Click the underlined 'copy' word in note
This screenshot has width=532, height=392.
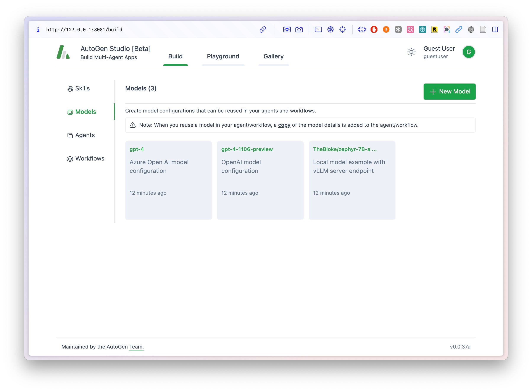(284, 125)
